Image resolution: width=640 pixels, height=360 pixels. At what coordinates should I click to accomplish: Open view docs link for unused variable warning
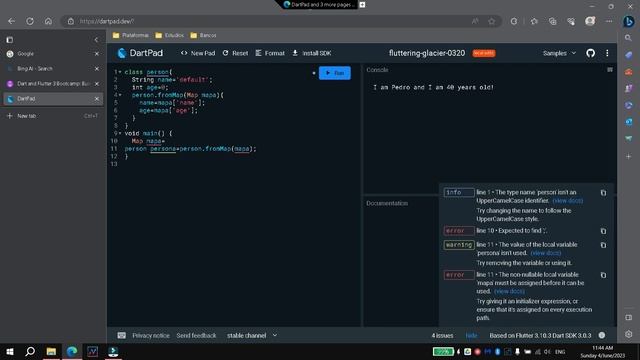[x=546, y=253]
